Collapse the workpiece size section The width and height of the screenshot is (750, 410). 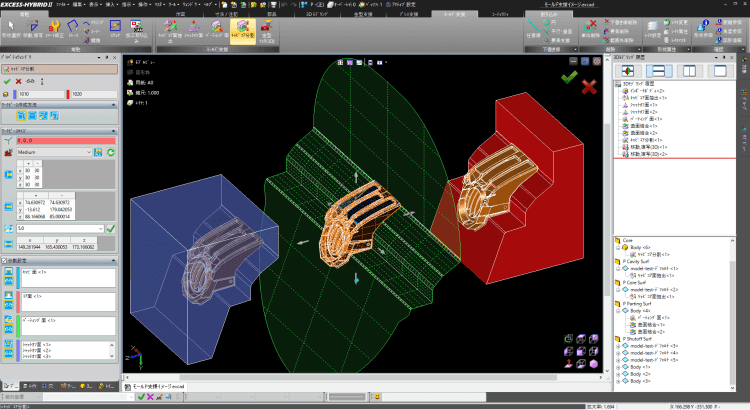[x=114, y=131]
